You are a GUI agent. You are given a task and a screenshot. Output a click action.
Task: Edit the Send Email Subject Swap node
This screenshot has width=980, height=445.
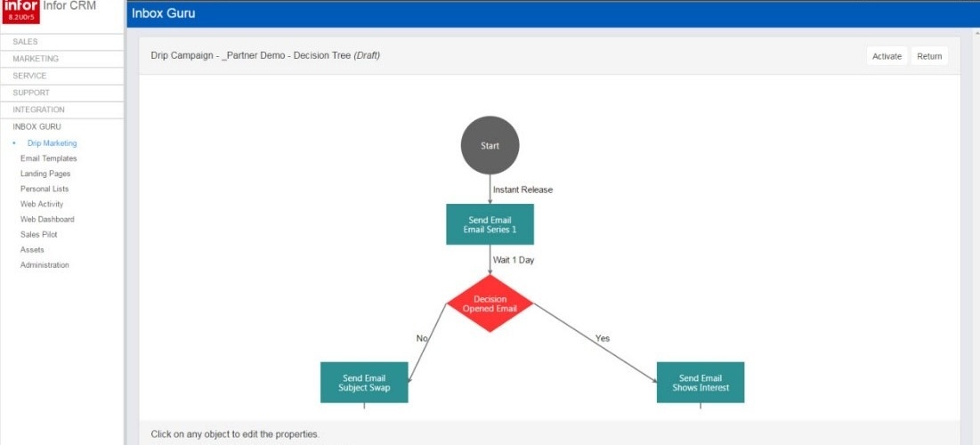(x=364, y=383)
